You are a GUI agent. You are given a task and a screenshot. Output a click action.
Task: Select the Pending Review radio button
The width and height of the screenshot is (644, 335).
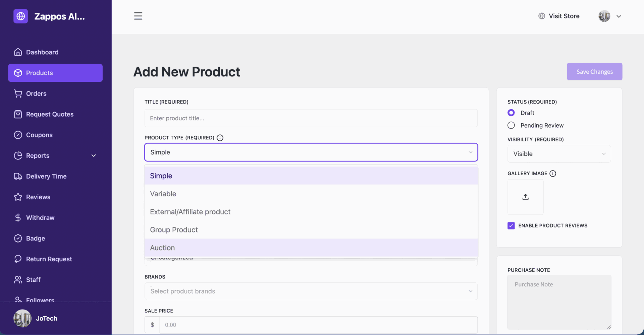click(x=511, y=125)
